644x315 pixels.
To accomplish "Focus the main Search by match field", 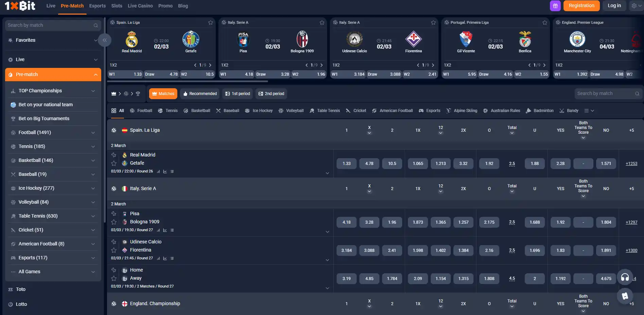I will pos(609,94).
